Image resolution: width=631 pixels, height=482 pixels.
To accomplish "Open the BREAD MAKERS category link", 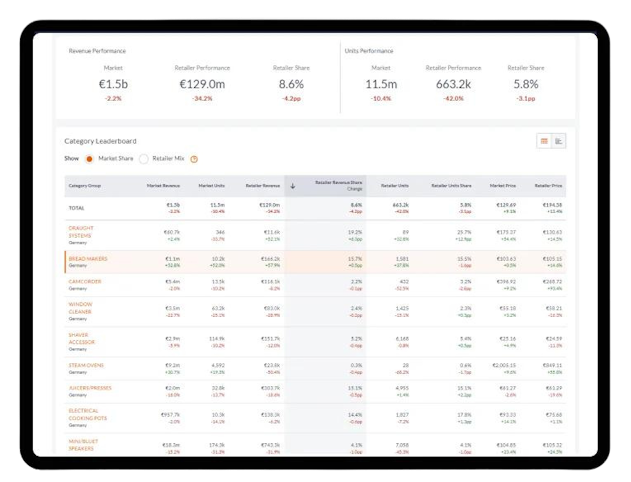I will pos(87,258).
